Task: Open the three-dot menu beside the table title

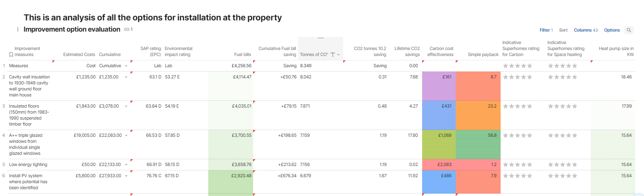Action: [x=18, y=30]
